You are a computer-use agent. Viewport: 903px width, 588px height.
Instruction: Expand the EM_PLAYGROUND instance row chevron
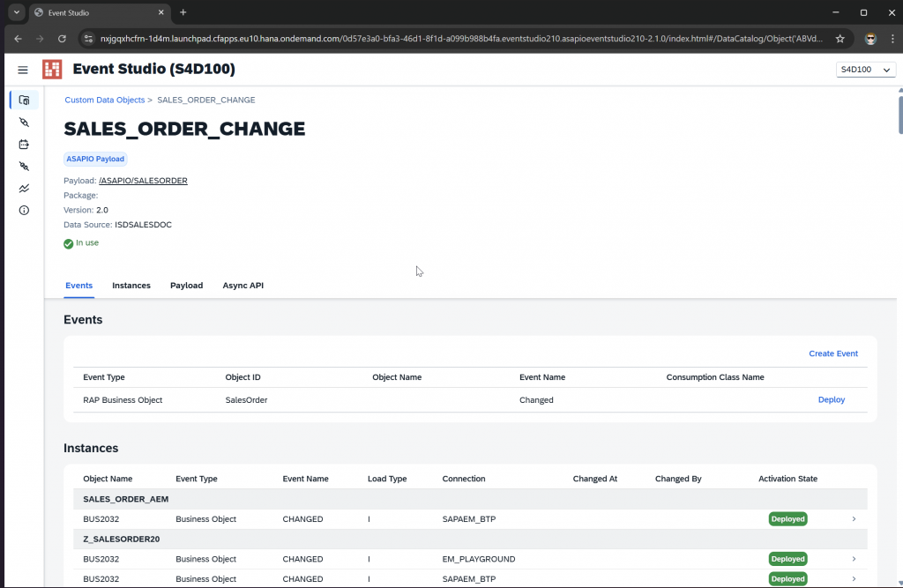coord(854,559)
